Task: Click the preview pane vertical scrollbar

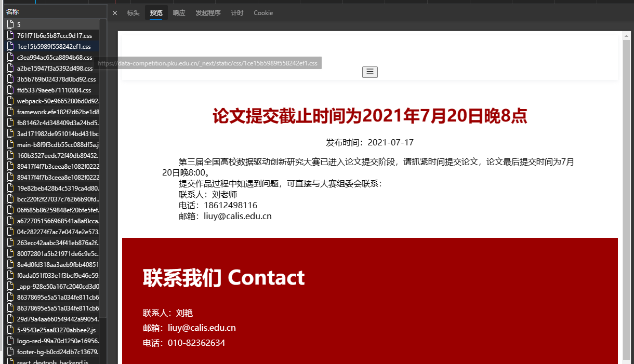Action: [x=626, y=197]
